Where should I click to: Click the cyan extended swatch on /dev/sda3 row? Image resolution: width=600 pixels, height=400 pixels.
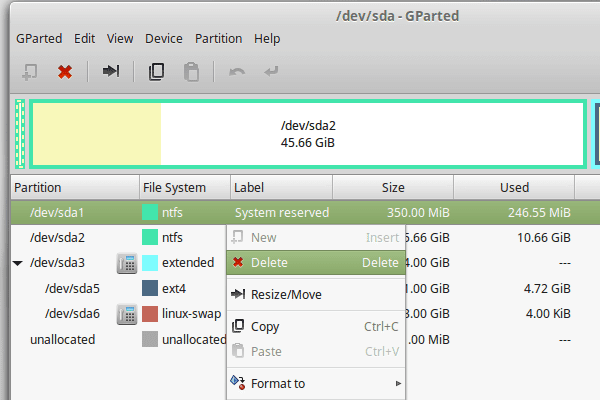pyautogui.click(x=150, y=263)
